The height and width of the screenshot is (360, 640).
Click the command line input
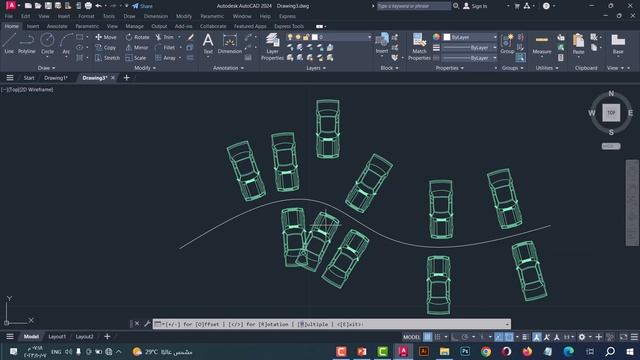coord(332,324)
